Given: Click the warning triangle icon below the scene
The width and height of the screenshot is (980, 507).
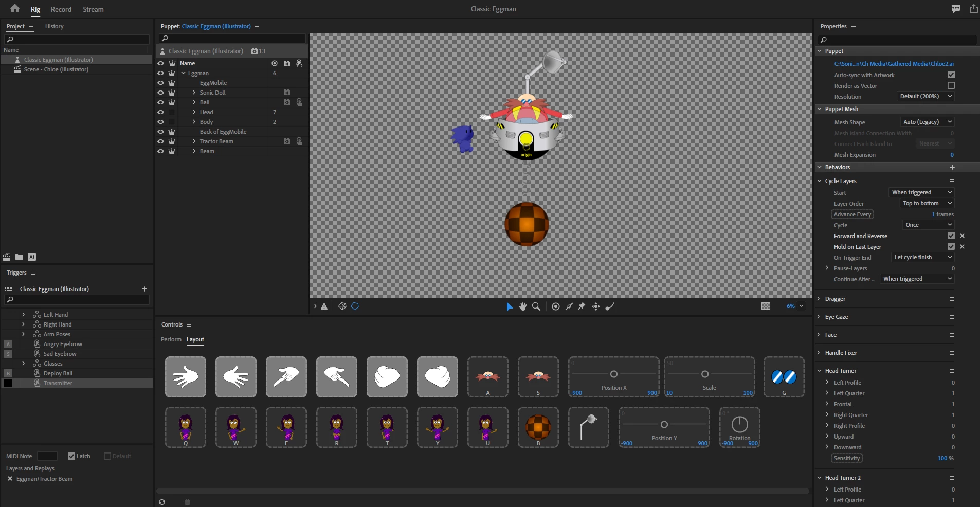Looking at the screenshot, I should click(324, 306).
